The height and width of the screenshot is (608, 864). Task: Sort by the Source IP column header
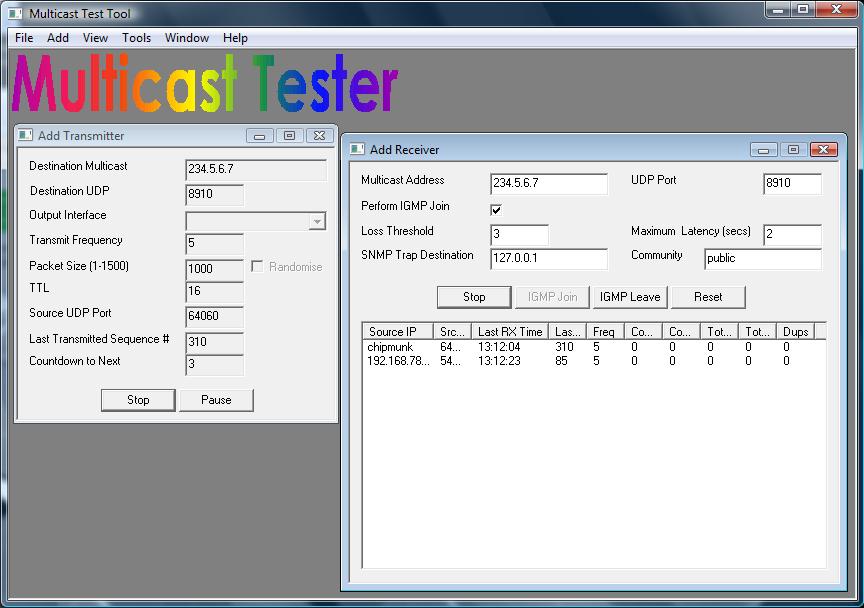398,331
